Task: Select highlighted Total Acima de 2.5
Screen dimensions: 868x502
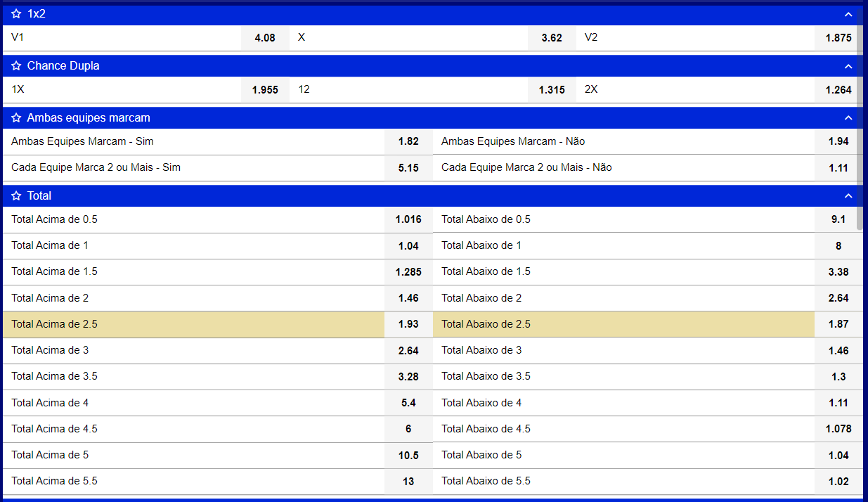Action: (408, 324)
